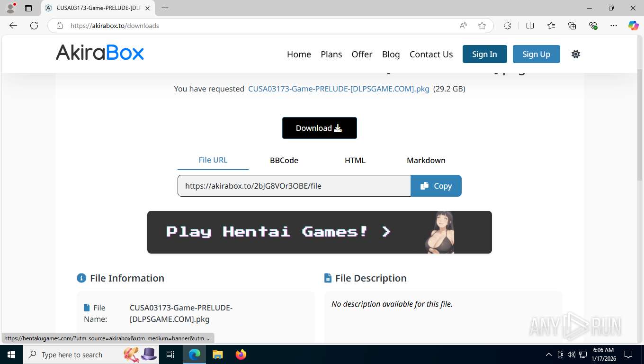Close the CUSA03173-Game-PRELUDE browser tab
The width and height of the screenshot is (644, 364).
(x=147, y=8)
